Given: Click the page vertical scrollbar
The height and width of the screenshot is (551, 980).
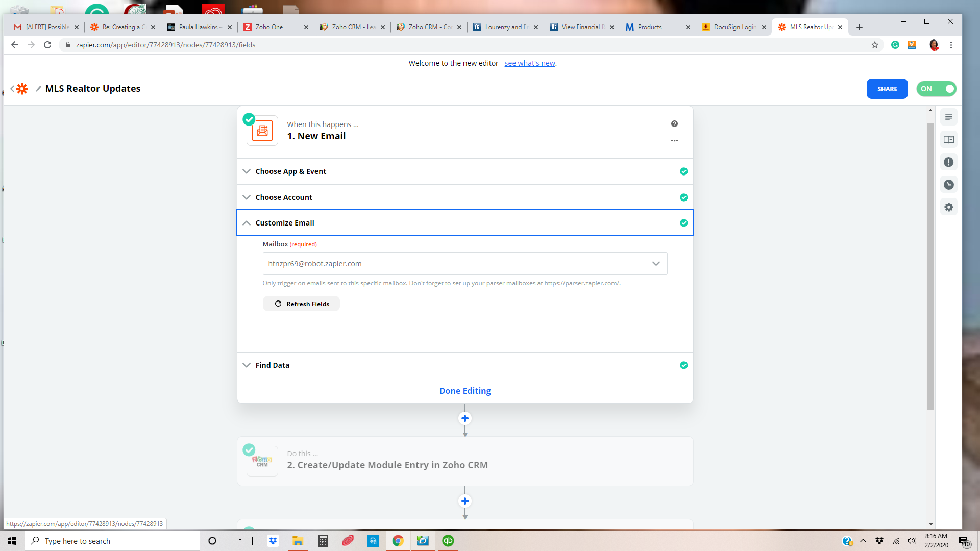Looking at the screenshot, I should coord(930,266).
